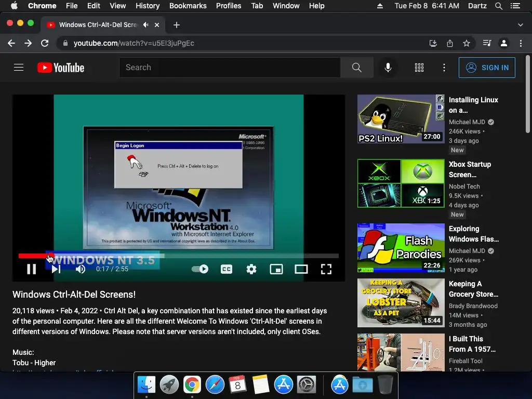
Task: Go back with browser back arrow
Action: pos(11,43)
